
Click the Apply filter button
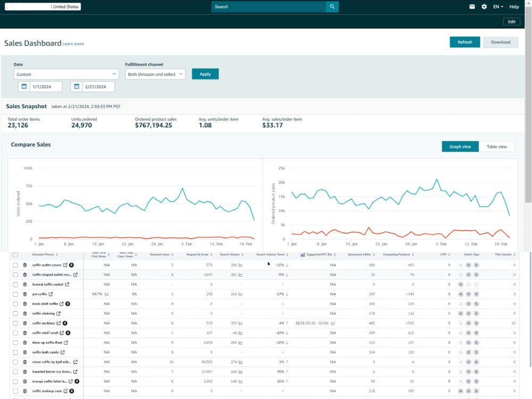click(x=205, y=74)
